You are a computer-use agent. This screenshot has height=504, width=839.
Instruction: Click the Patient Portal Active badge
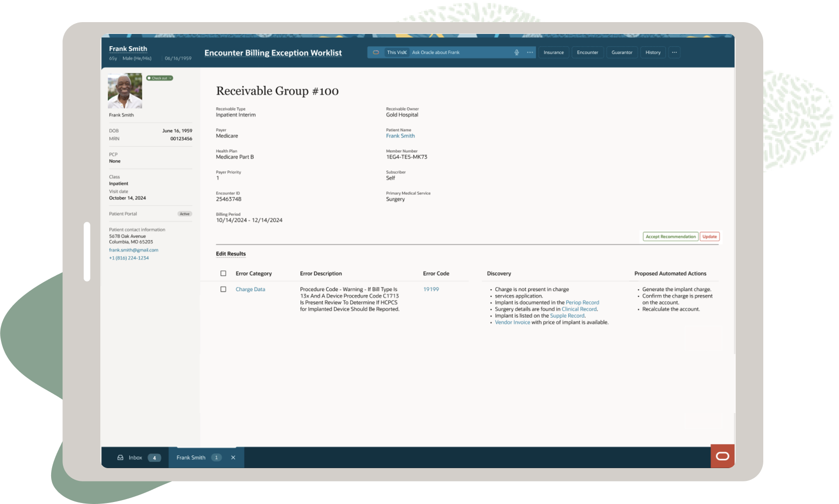click(x=185, y=214)
